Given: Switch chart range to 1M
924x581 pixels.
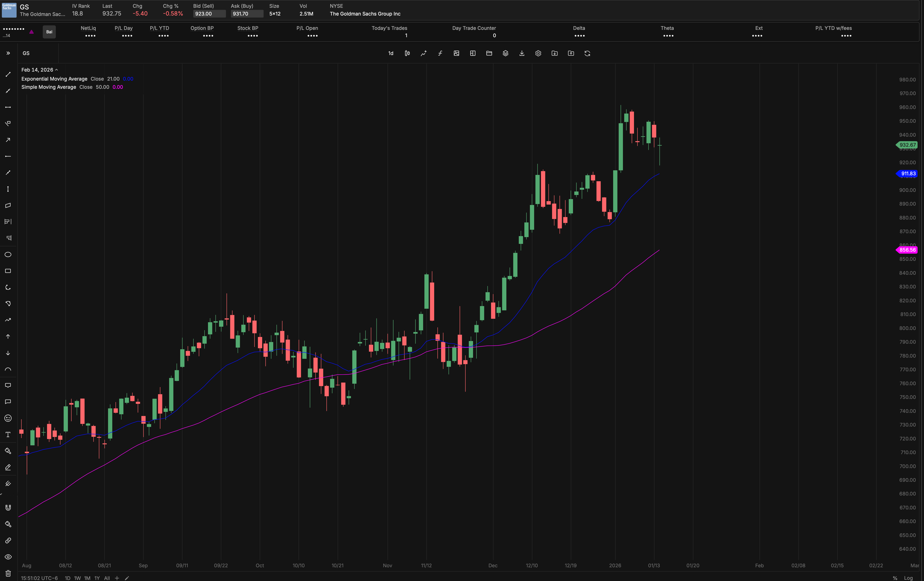Looking at the screenshot, I should 87,578.
